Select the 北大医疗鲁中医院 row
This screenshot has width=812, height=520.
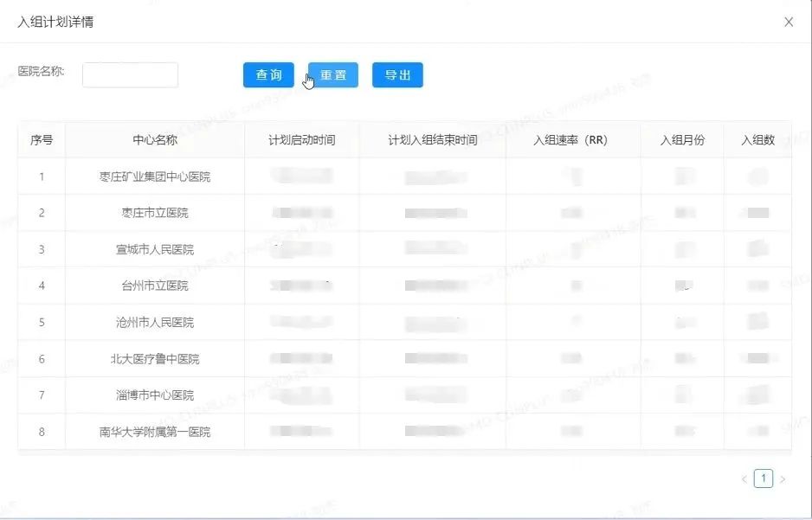click(404, 358)
